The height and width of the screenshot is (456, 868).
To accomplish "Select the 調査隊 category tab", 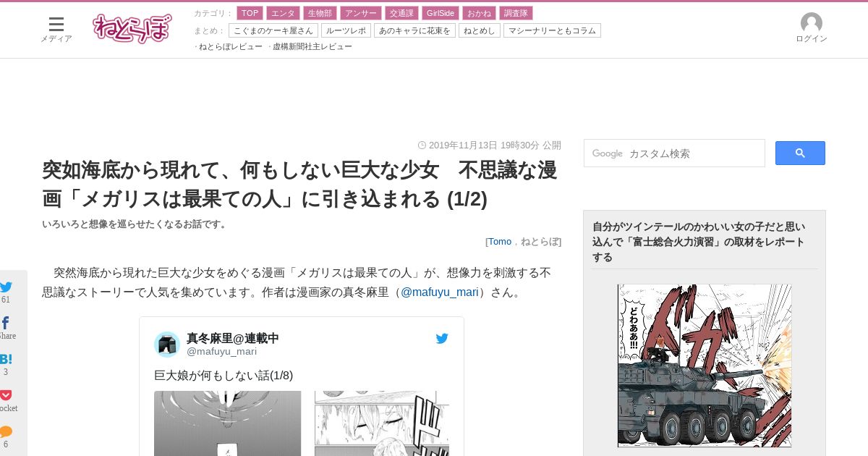I will pos(516,13).
